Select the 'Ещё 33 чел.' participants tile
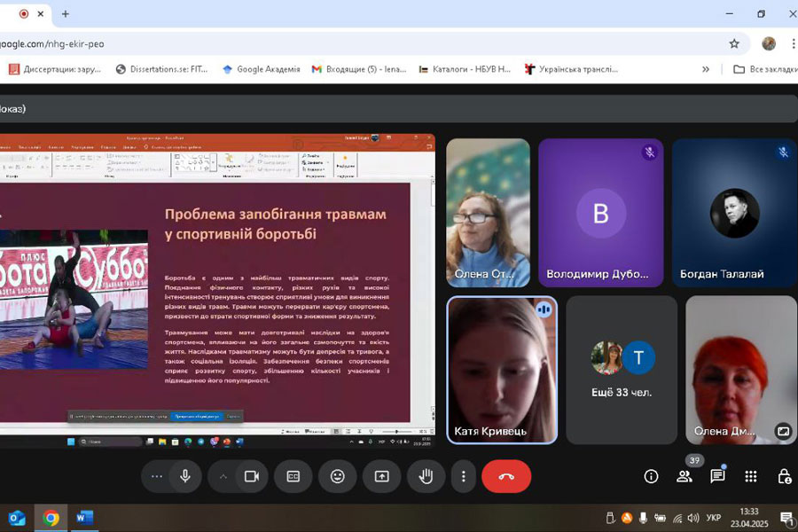Viewport: 798px width, 532px height. click(x=622, y=370)
